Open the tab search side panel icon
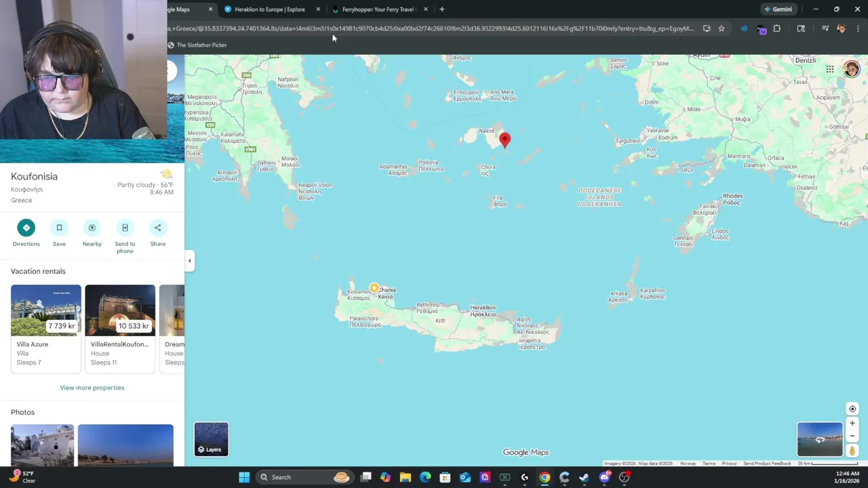The image size is (868, 488). coord(801,28)
